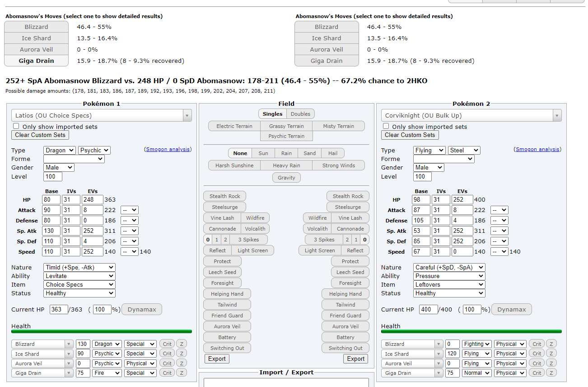Toggle Tailwind on Pokémon 2 side
This screenshot has width=588, height=387.
coord(345,305)
